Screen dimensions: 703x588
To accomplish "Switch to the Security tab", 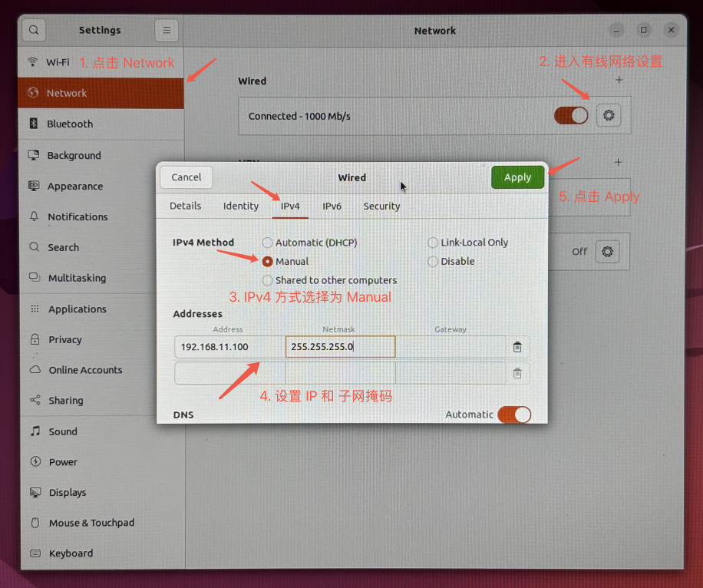I will tap(381, 206).
